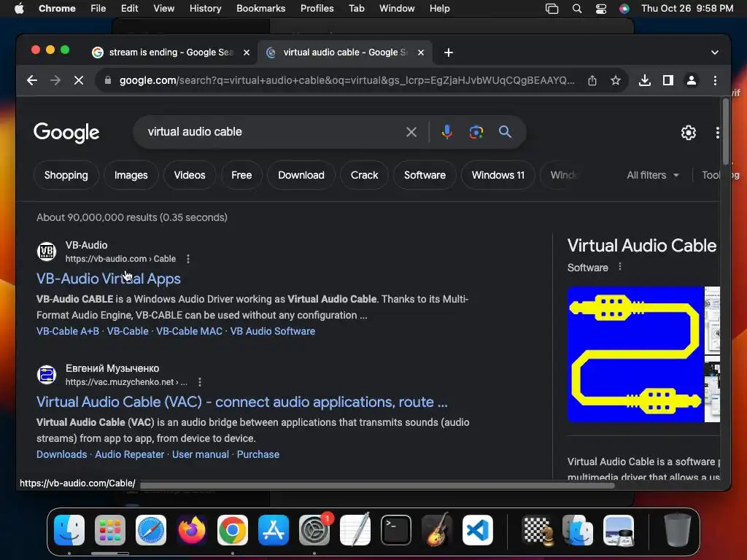The height and width of the screenshot is (560, 747).
Task: Clear the search box text
Action: pyautogui.click(x=411, y=132)
